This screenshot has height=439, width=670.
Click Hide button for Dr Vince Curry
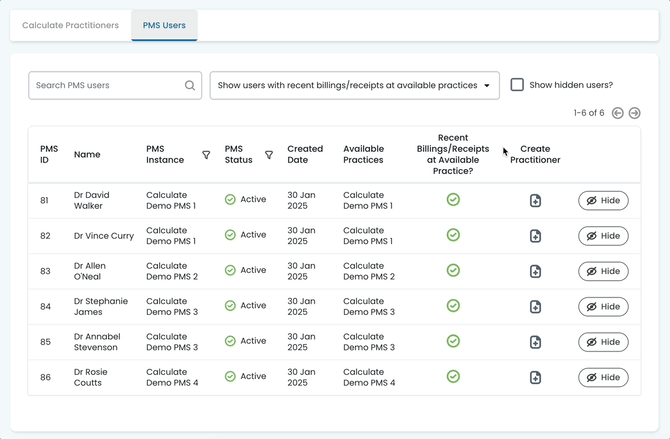point(603,236)
